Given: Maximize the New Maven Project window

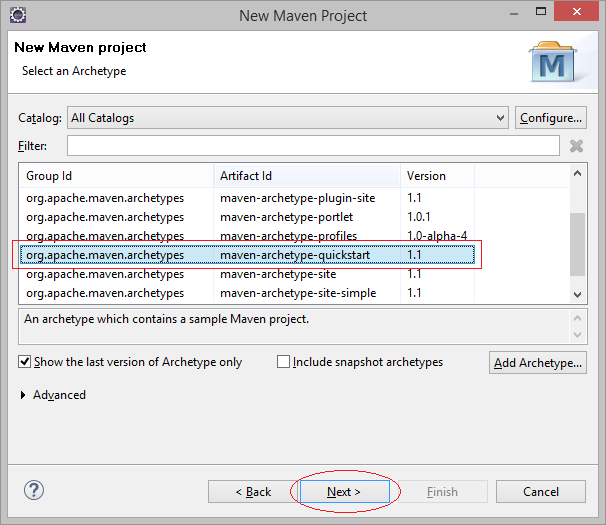Looking at the screenshot, I should [541, 12].
